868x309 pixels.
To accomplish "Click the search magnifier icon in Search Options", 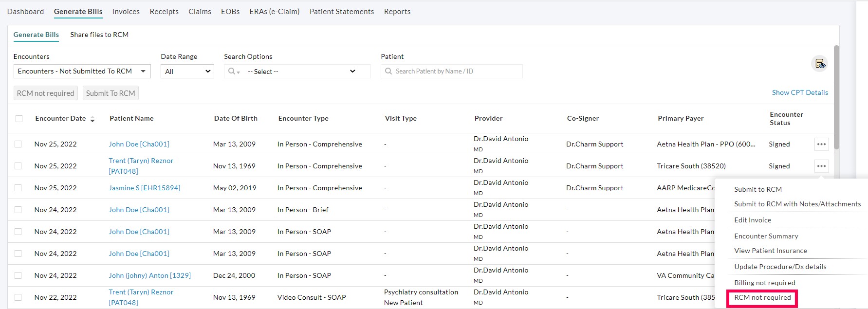I will click(233, 72).
